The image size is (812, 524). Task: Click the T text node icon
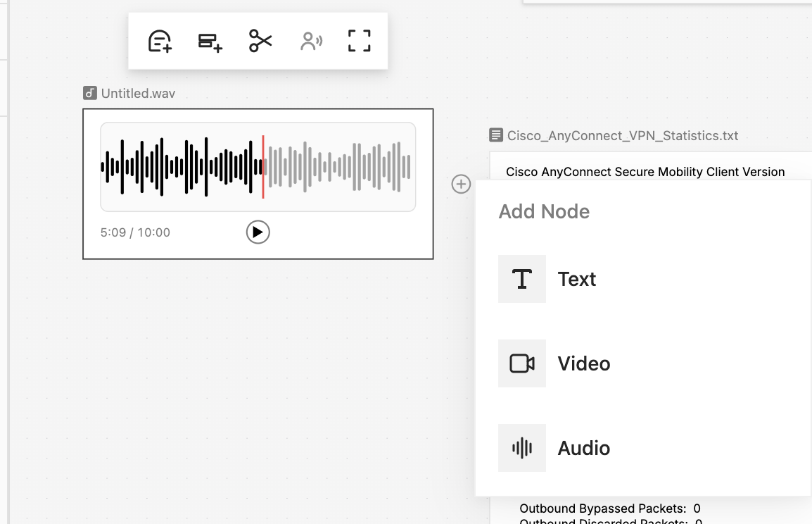pos(522,279)
